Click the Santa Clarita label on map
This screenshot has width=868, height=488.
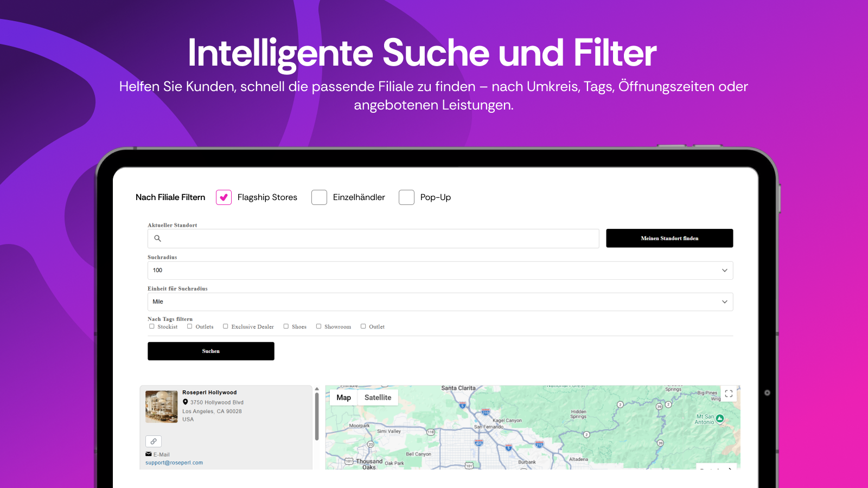pyautogui.click(x=458, y=388)
